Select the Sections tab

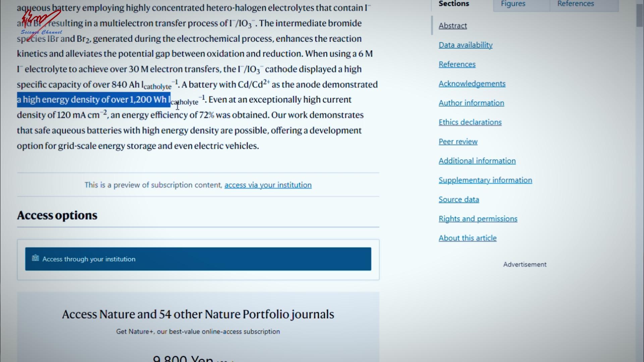pyautogui.click(x=454, y=4)
